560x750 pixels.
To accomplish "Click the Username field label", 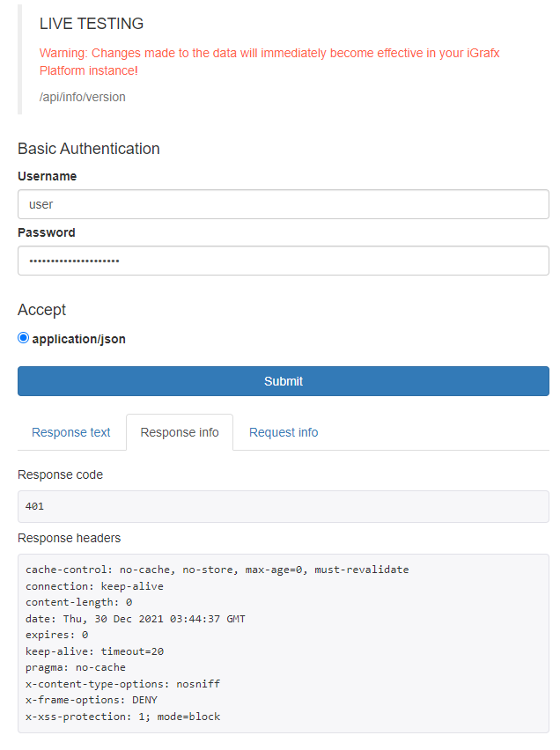I will pyautogui.click(x=48, y=176).
